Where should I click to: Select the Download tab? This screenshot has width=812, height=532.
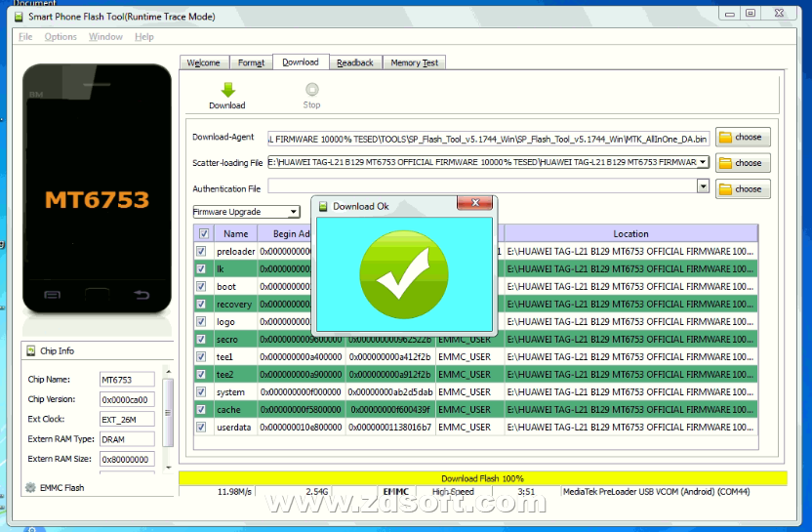[301, 62]
